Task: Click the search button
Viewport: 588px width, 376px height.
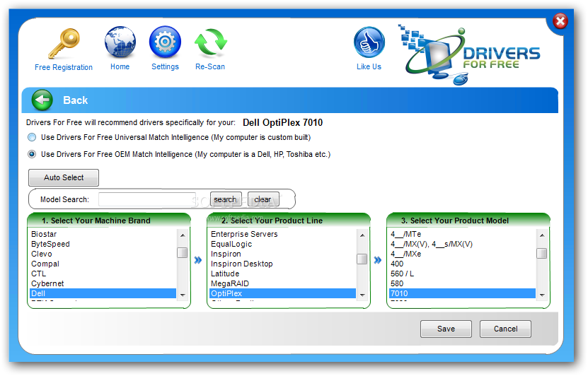Action: pyautogui.click(x=226, y=199)
